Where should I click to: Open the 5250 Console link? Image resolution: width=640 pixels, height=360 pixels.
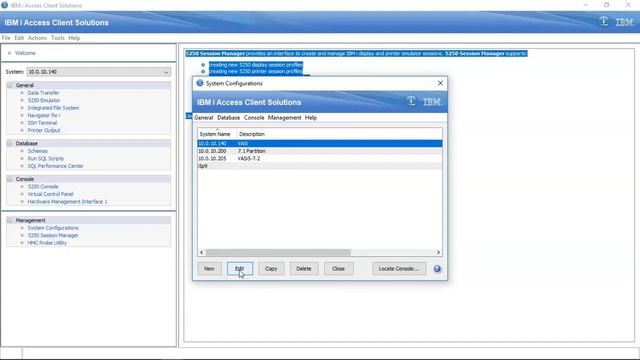43,187
